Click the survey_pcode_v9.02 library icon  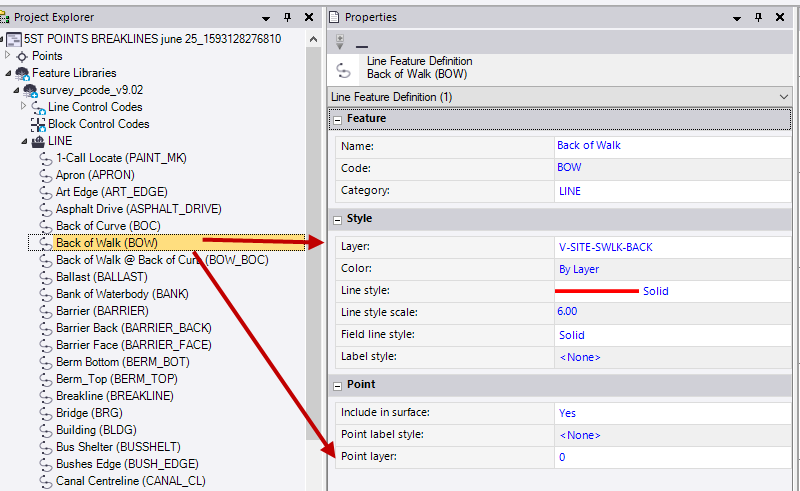click(x=30, y=90)
